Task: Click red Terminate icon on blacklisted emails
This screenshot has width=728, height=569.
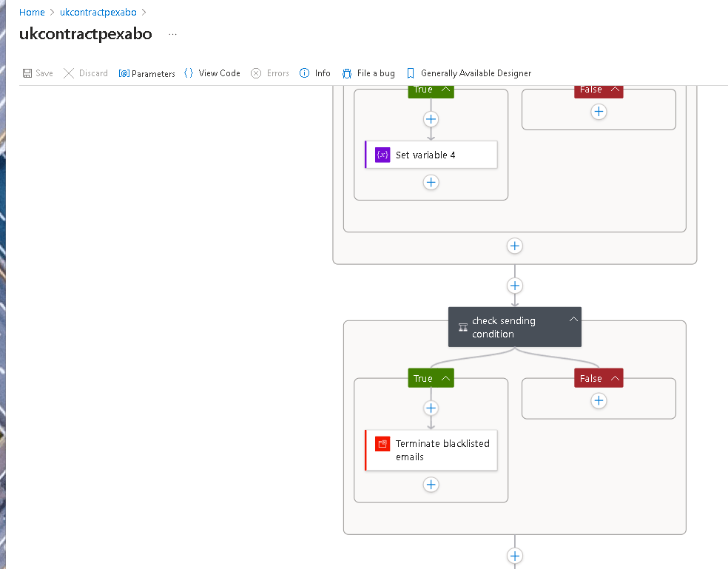Action: (x=382, y=444)
